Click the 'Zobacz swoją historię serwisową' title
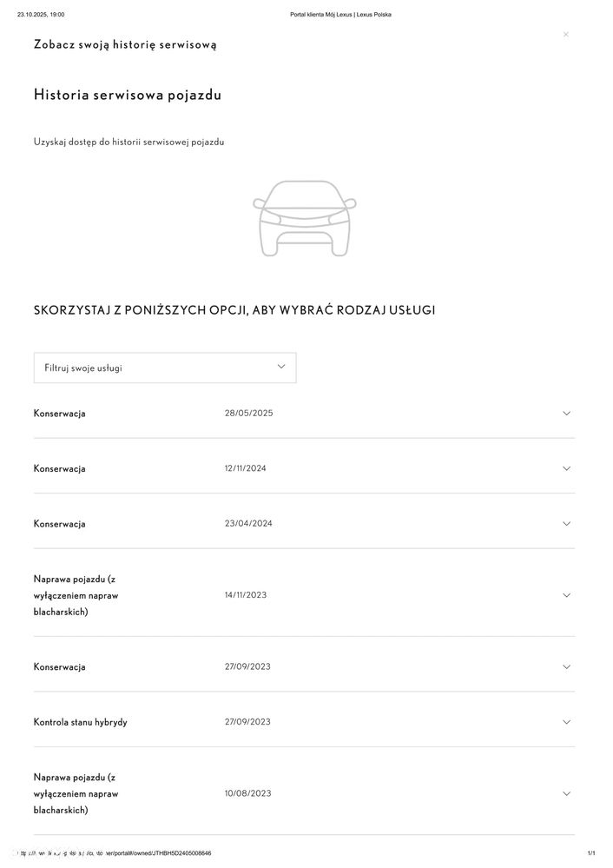The image size is (613, 868). pos(125,44)
